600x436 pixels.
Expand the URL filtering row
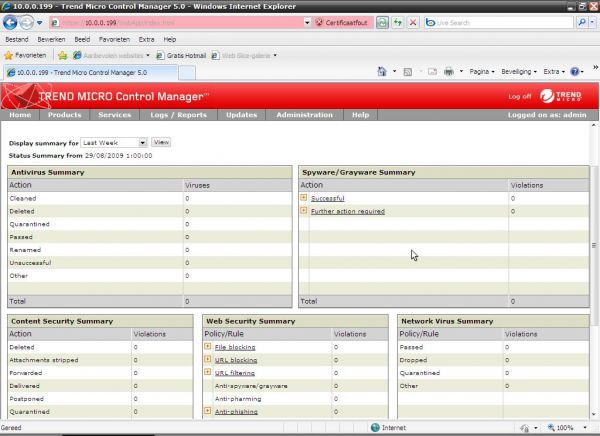[x=207, y=372]
